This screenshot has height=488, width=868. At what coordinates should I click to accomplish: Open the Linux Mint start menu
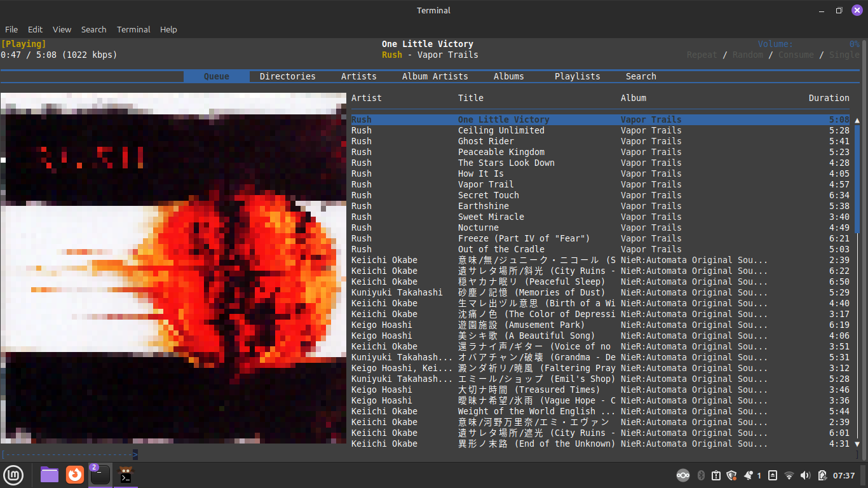click(13, 475)
